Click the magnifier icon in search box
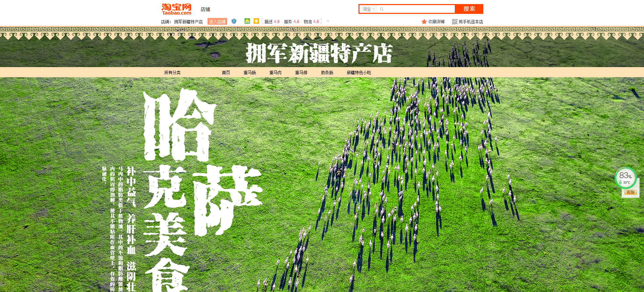This screenshot has width=644, height=292. pos(382,9)
